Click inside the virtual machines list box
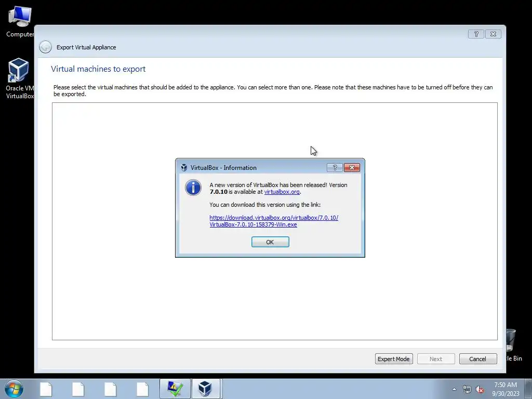 coord(274,221)
